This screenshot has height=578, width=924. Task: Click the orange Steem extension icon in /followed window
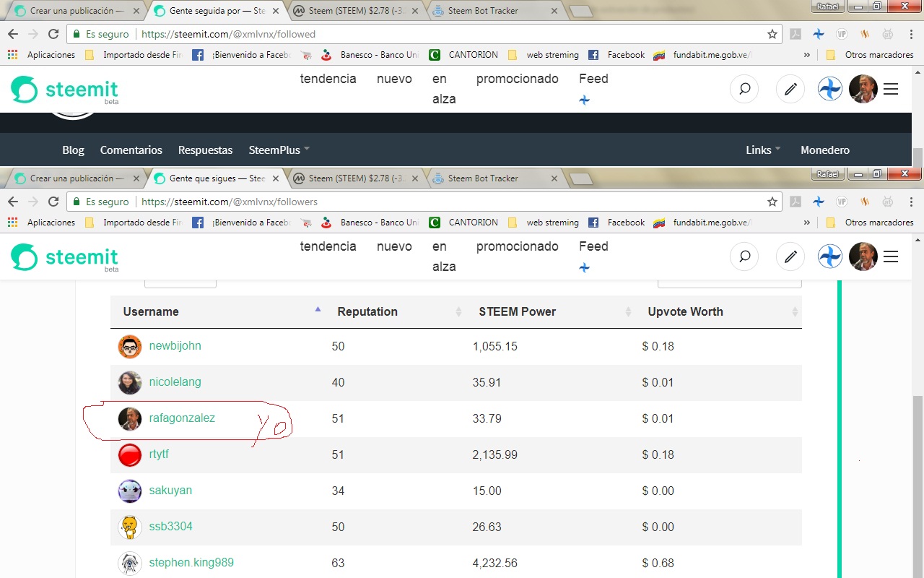tap(865, 34)
